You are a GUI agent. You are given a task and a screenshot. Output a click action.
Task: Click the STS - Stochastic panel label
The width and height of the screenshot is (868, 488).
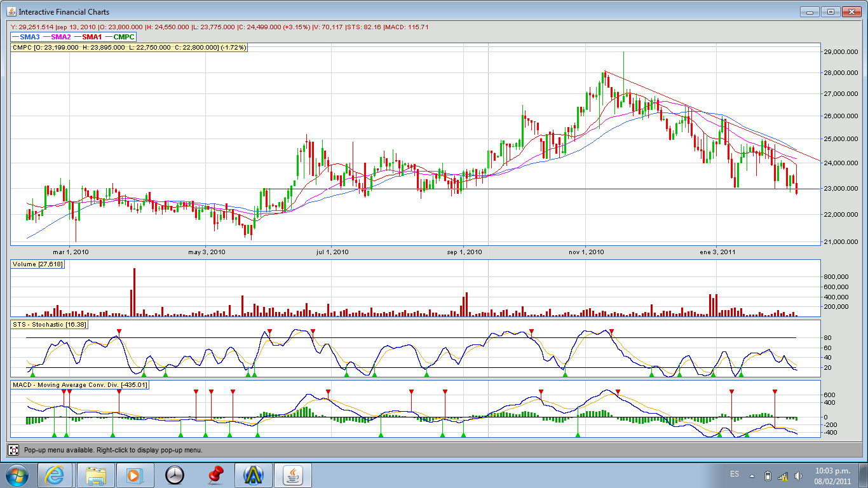(x=50, y=324)
